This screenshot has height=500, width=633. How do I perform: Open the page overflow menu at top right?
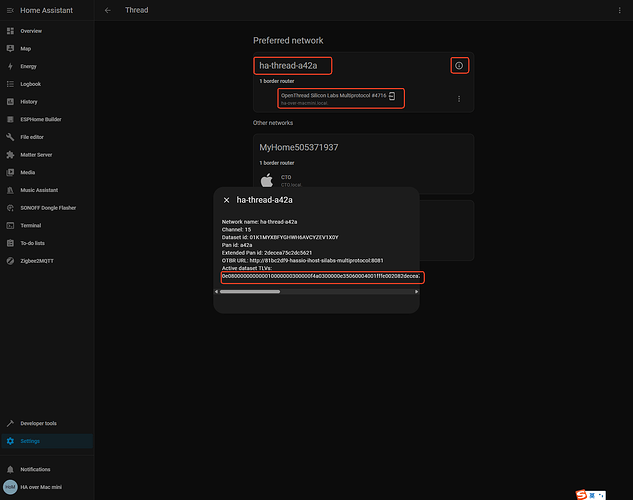[620, 10]
